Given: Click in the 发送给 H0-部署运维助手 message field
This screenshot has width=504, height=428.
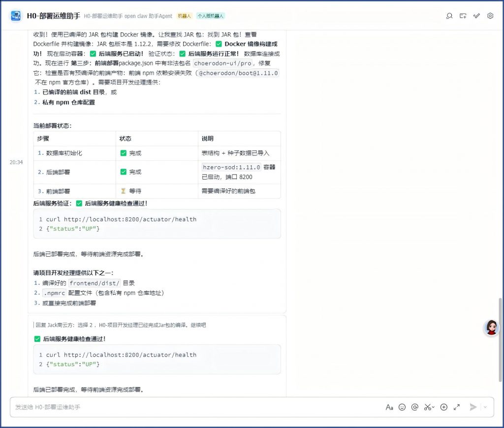Looking at the screenshot, I should pos(197,407).
